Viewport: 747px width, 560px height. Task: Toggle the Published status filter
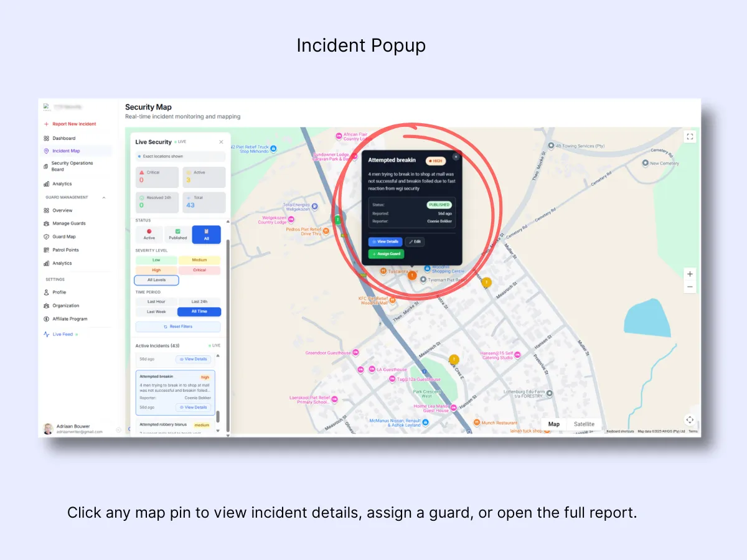coord(177,235)
